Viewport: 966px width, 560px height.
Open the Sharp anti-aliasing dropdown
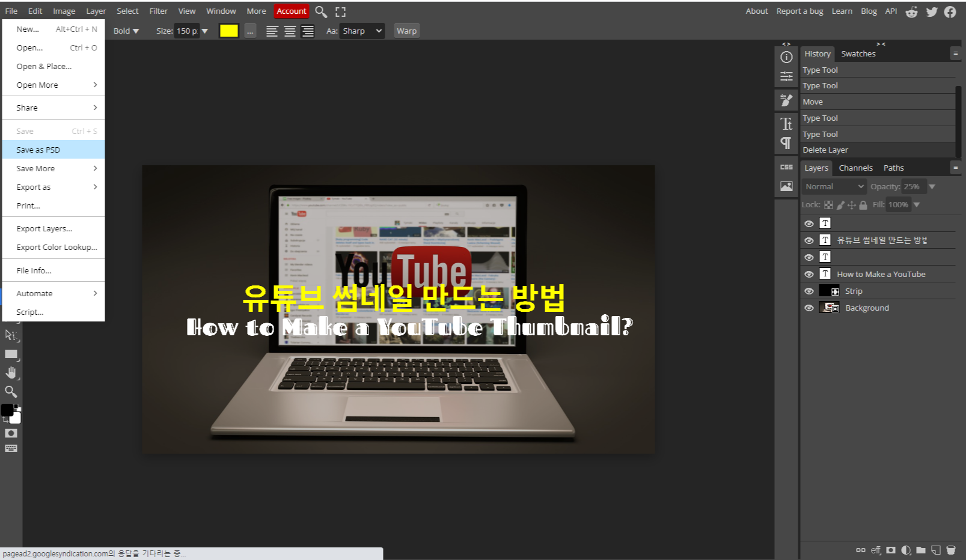(362, 31)
